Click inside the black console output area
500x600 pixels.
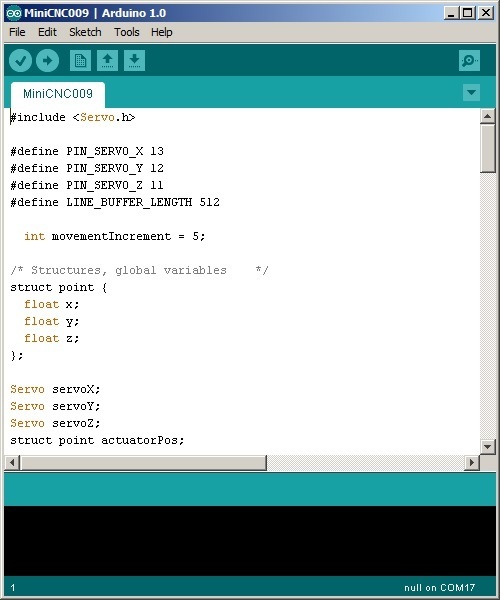tap(250, 541)
